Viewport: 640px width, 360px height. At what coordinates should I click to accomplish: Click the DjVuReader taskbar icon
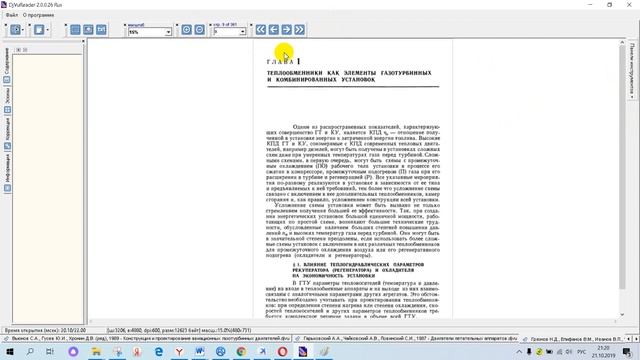point(303,351)
